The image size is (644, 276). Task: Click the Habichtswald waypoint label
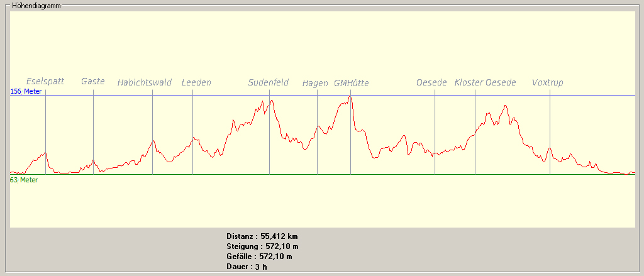144,83
